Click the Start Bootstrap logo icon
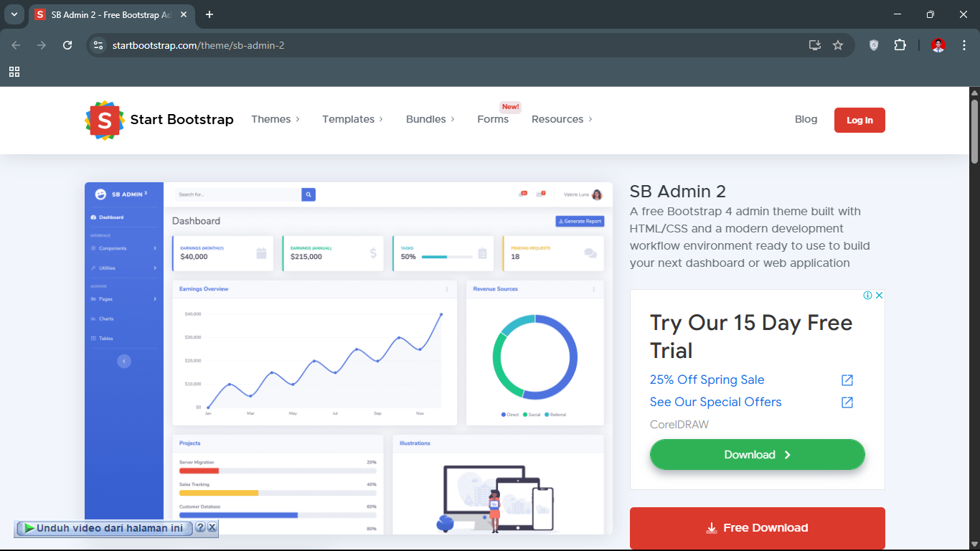This screenshot has width=980, height=551. click(105, 120)
